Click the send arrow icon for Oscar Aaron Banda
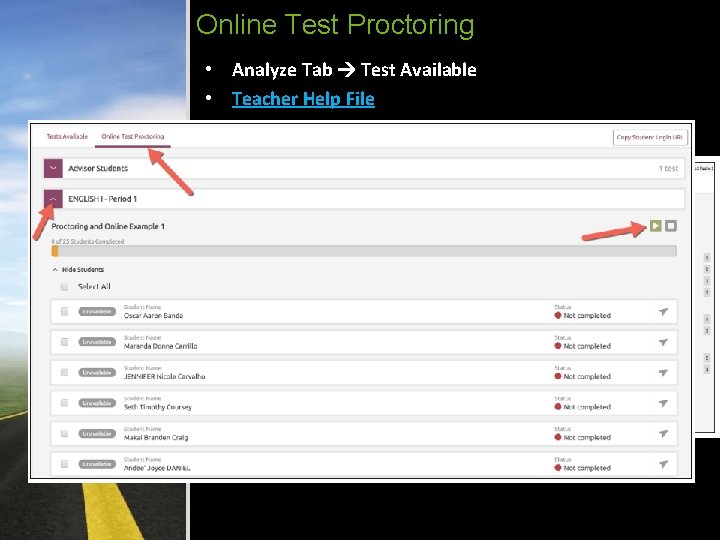This screenshot has width=720, height=540. tap(663, 312)
